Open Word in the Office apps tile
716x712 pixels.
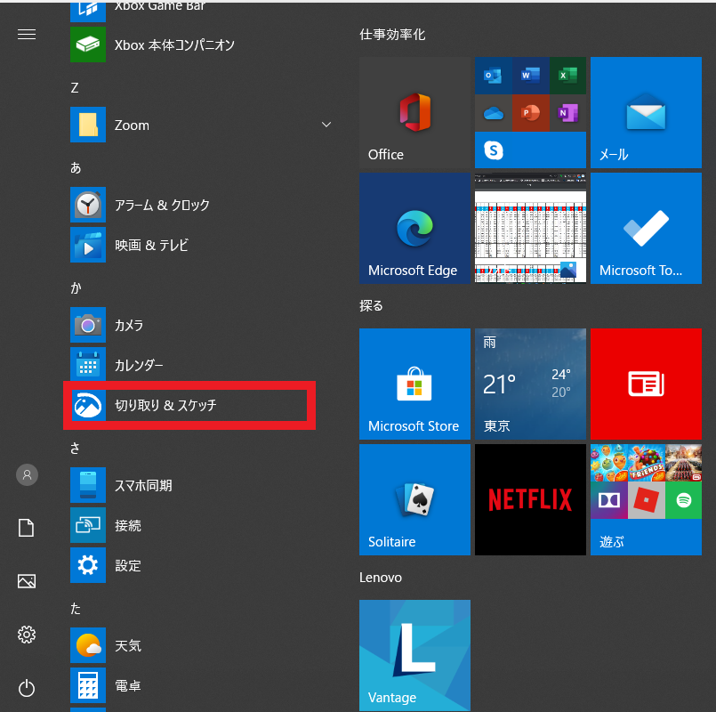point(531,75)
